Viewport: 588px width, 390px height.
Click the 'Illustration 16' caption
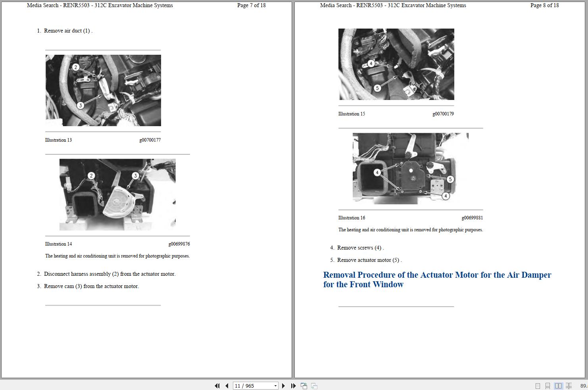(x=352, y=218)
